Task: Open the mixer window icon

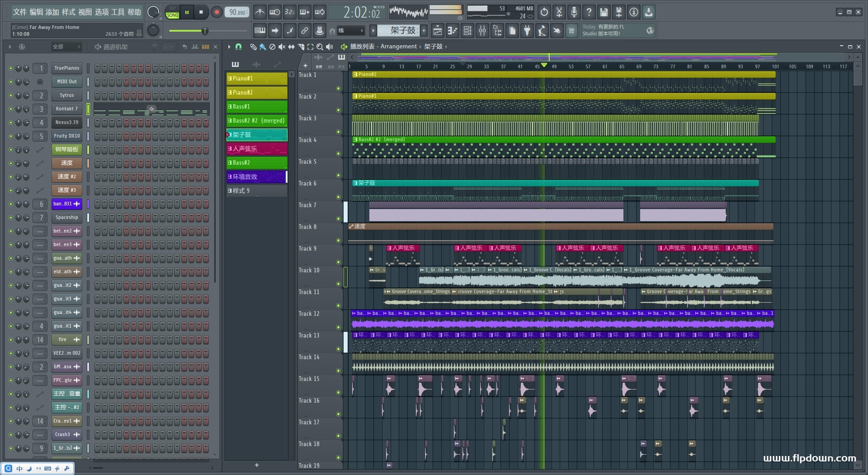Action: (482, 31)
